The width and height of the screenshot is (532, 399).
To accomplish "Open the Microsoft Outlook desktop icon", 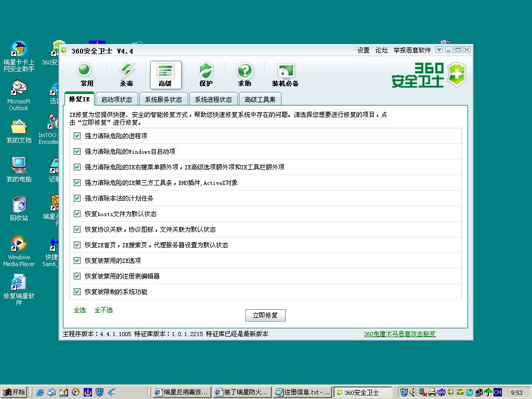I will [x=19, y=96].
